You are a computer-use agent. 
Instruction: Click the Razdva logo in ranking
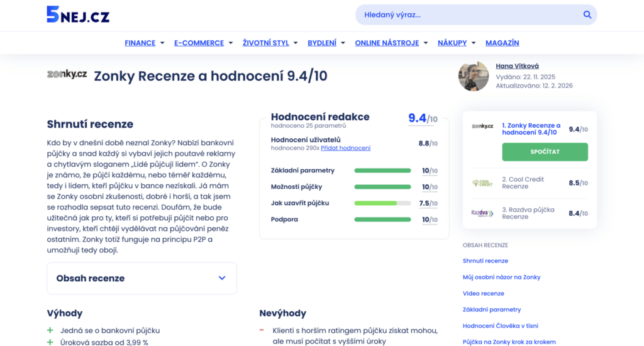click(482, 213)
